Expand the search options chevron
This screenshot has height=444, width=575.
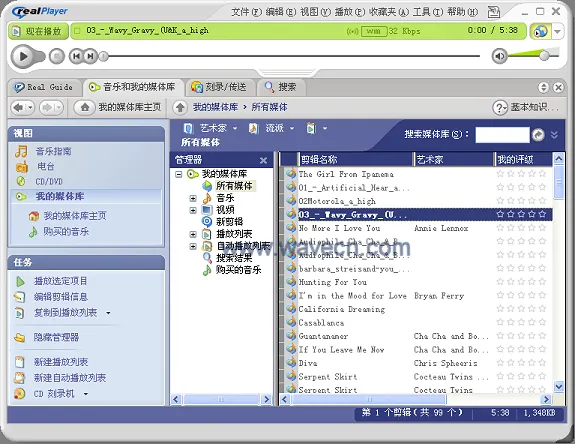pyautogui.click(x=554, y=135)
